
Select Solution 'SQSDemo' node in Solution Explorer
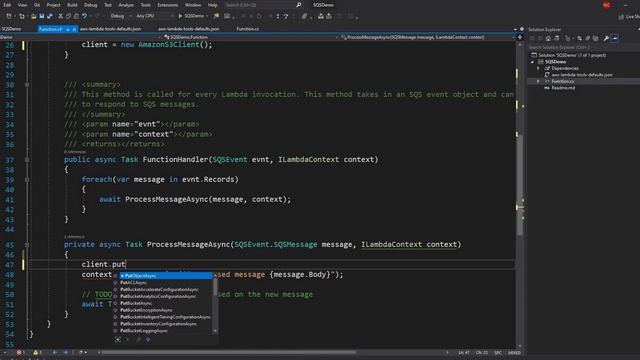569,55
